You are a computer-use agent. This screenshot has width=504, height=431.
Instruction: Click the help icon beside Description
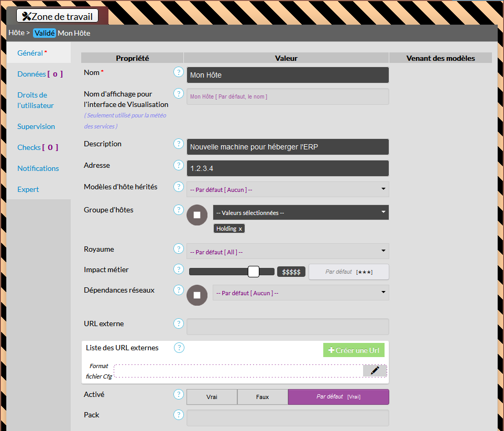pyautogui.click(x=179, y=144)
